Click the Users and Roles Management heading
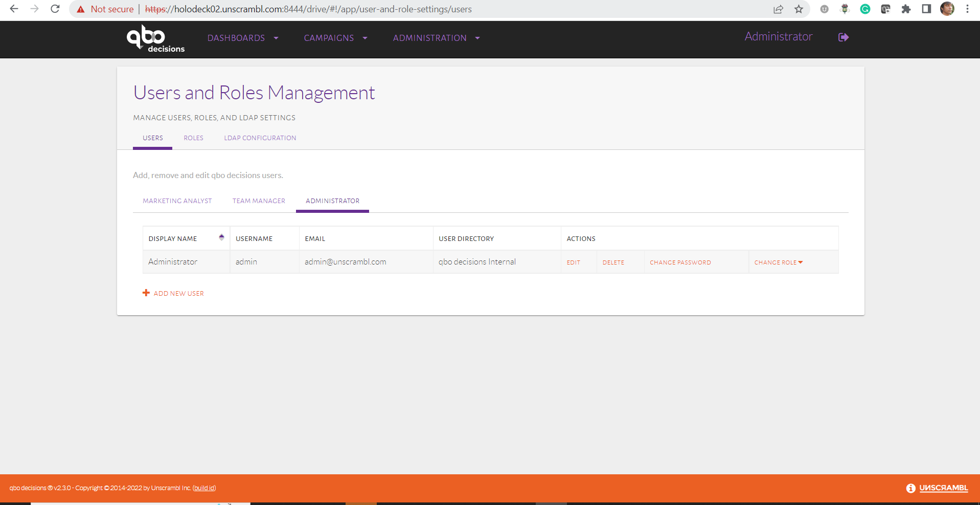The width and height of the screenshot is (980, 505). point(254,93)
